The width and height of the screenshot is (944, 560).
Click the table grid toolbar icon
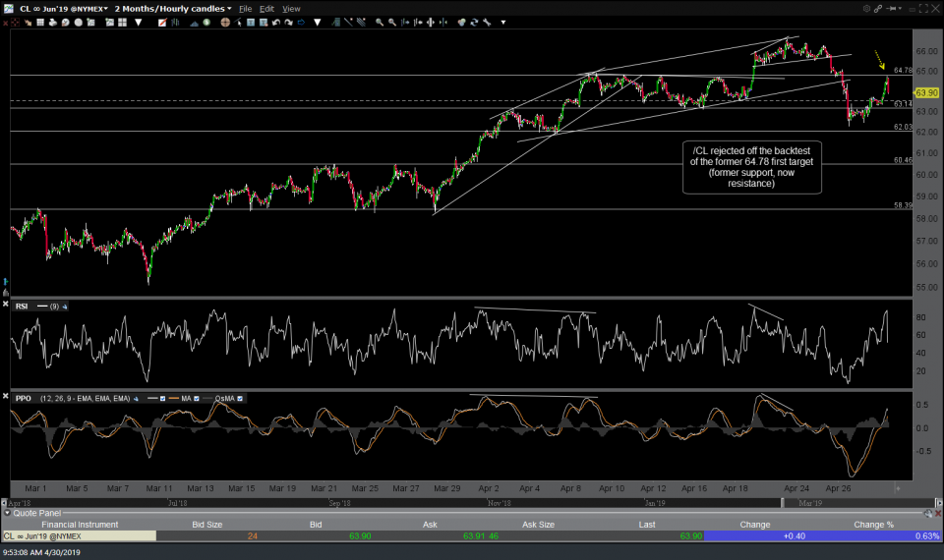(x=40, y=23)
